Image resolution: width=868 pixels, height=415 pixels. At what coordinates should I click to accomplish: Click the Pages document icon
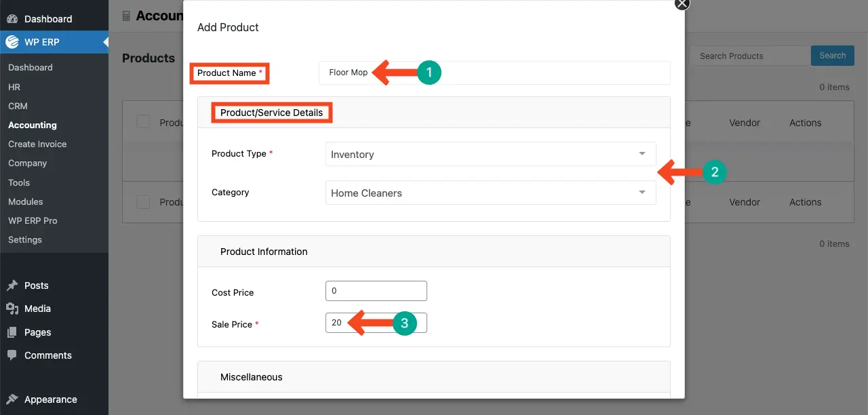click(12, 332)
